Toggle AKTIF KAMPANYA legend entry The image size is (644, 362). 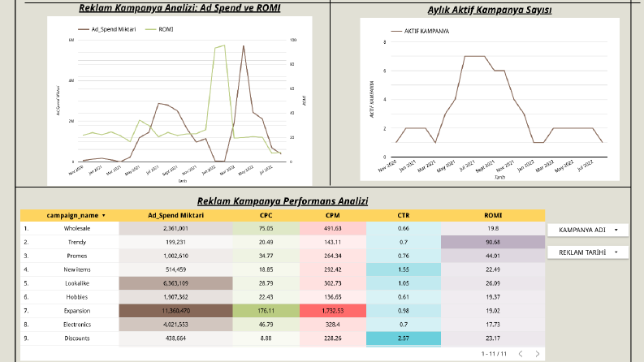pos(420,31)
